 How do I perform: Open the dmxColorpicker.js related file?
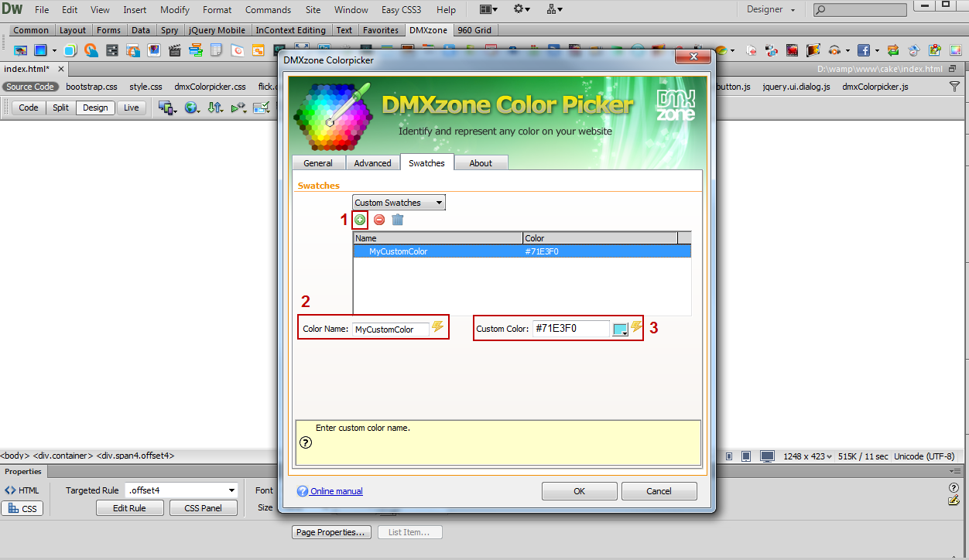point(875,87)
